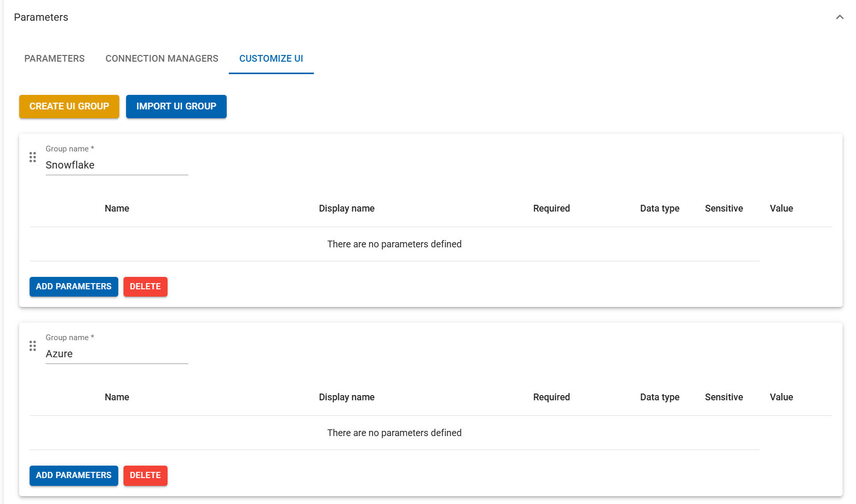
Task: Add parameters to the Snowflake group
Action: [x=74, y=287]
